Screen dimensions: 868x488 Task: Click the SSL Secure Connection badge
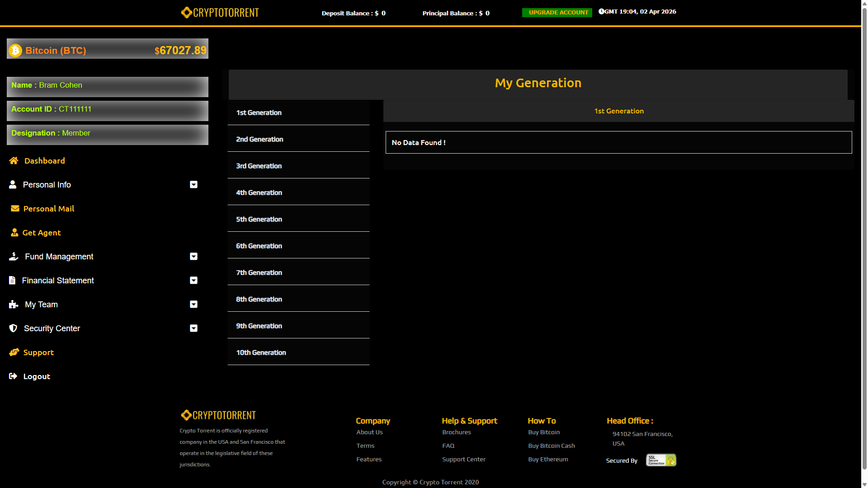[660, 460]
